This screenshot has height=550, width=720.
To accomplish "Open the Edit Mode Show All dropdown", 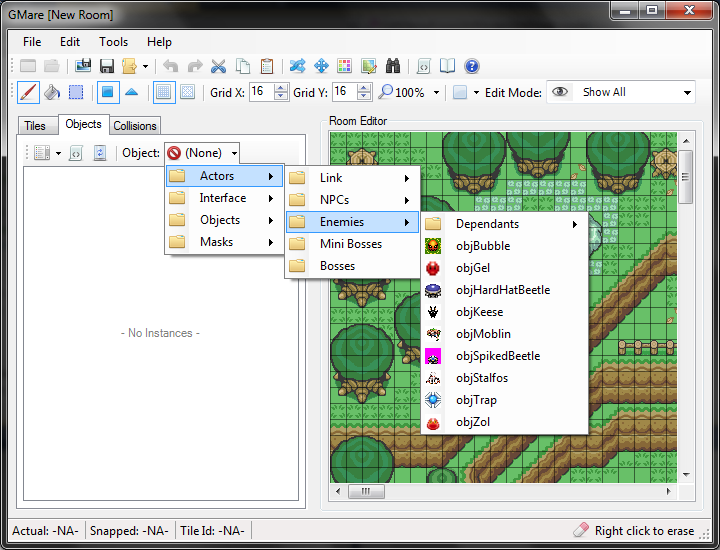I will 621,92.
